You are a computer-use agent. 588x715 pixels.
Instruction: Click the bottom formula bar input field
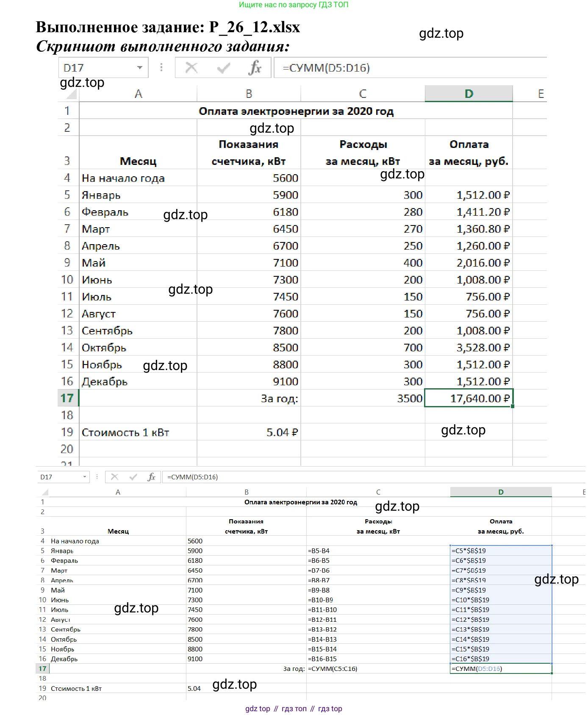[x=374, y=477]
